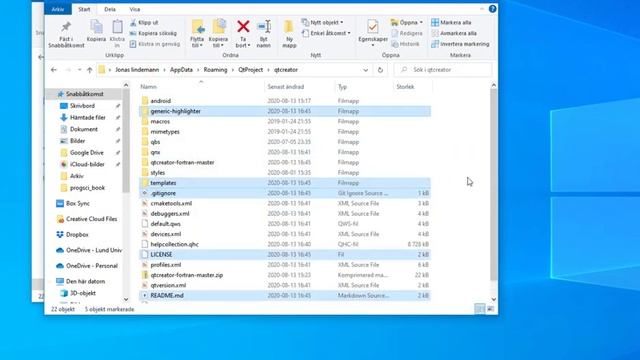
Task: Click Invertera markering
Action: [x=460, y=44]
